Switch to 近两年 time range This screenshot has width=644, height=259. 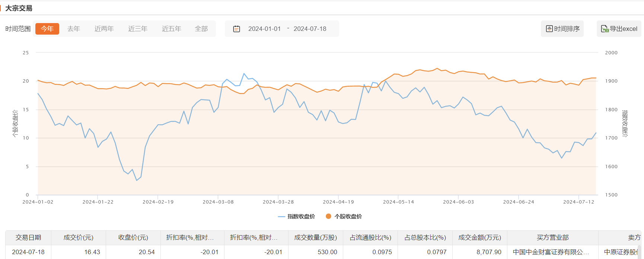click(104, 29)
